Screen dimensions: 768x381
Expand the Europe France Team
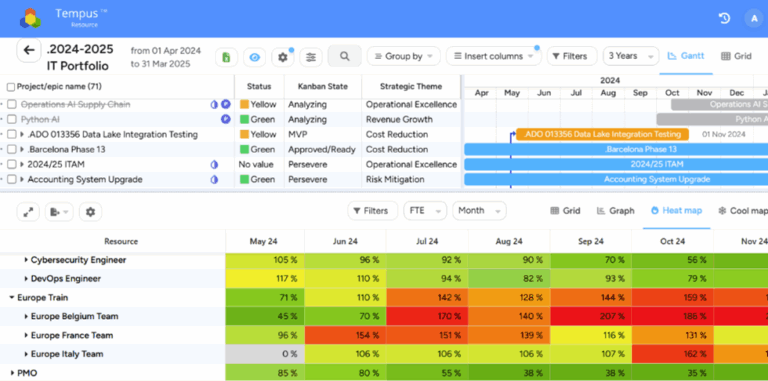tap(26, 335)
